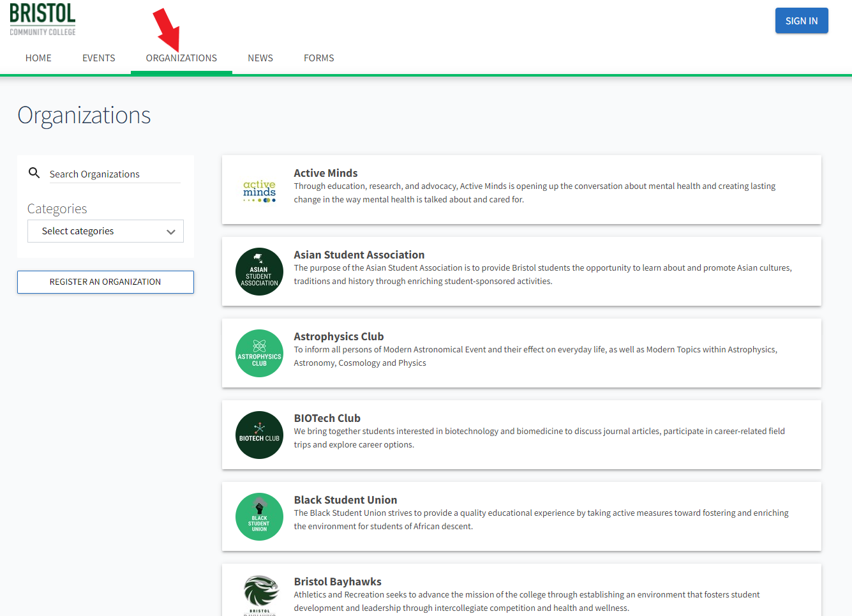Viewport: 852px width, 616px height.
Task: Click the Active Minds description text
Action: pyautogui.click(x=535, y=193)
